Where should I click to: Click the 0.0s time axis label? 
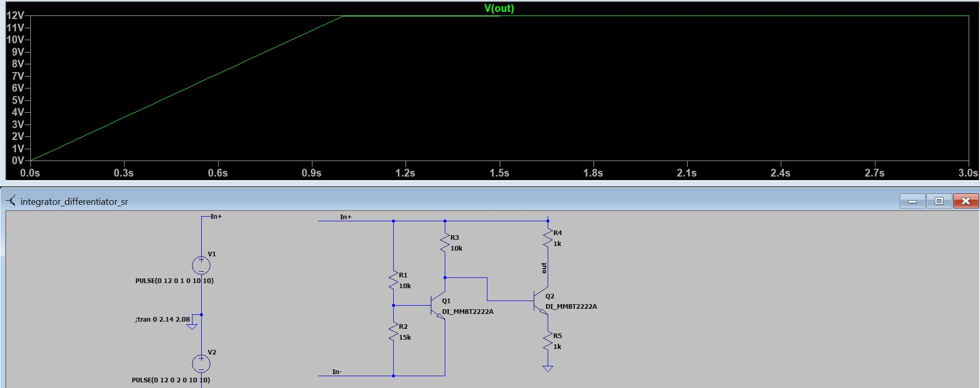tap(30, 173)
